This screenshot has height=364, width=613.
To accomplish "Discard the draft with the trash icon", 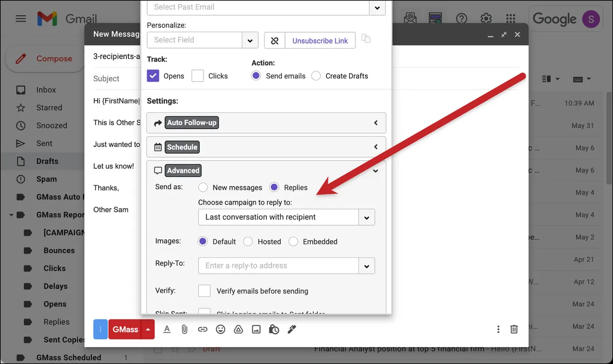I will click(514, 329).
